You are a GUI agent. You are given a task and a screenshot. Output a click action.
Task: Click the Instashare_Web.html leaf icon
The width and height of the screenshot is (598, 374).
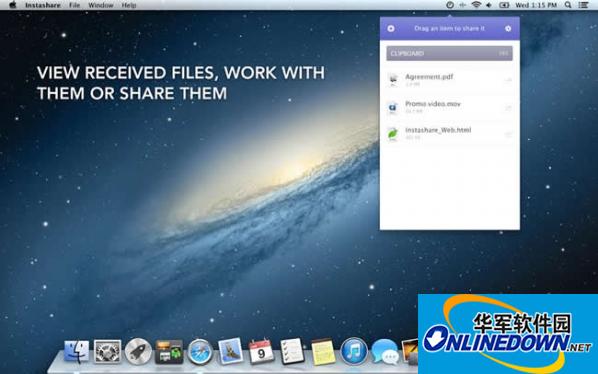click(x=392, y=134)
